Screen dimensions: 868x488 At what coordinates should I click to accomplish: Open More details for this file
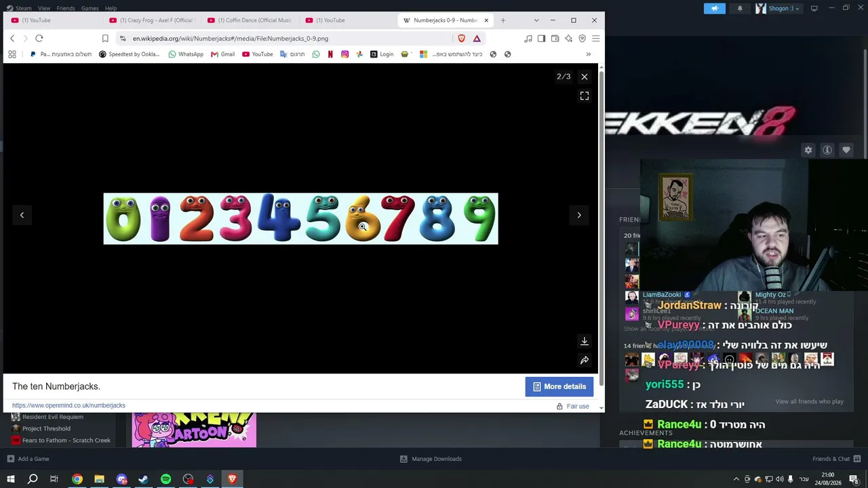559,386
